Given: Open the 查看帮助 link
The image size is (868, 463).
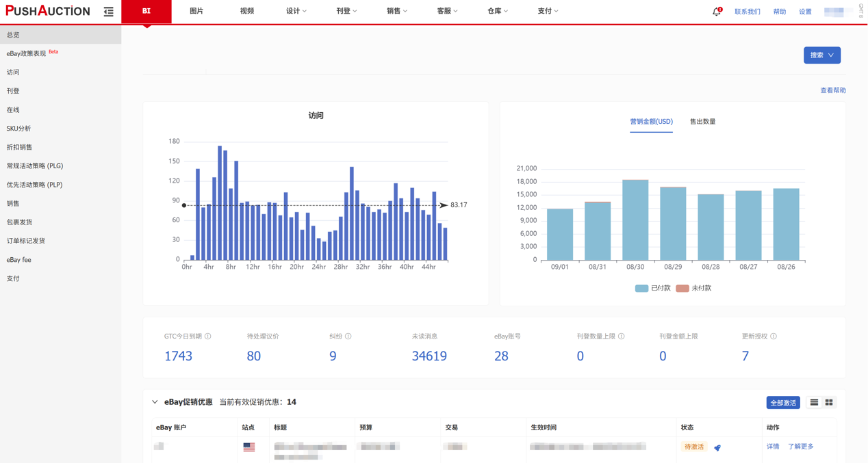Looking at the screenshot, I should pyautogui.click(x=832, y=90).
